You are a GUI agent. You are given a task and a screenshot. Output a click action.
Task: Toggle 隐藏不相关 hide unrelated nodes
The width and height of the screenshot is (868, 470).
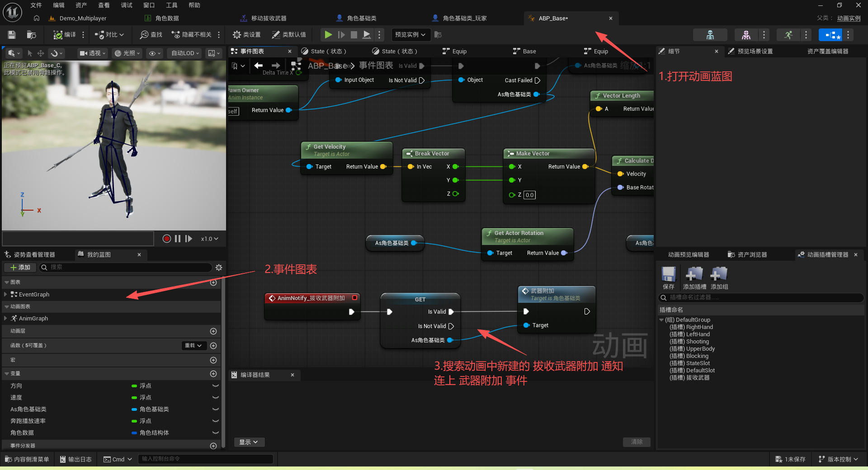(191, 35)
